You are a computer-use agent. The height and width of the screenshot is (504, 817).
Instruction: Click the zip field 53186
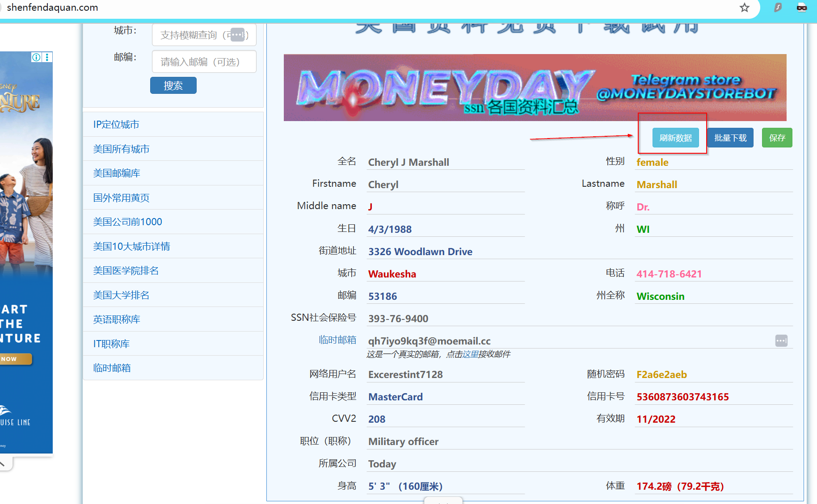click(446, 296)
